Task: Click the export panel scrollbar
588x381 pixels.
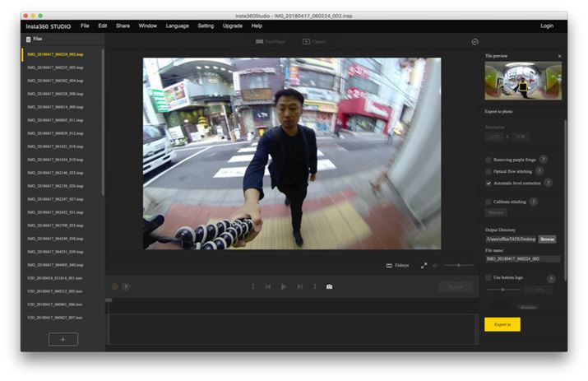Action: pos(565,199)
